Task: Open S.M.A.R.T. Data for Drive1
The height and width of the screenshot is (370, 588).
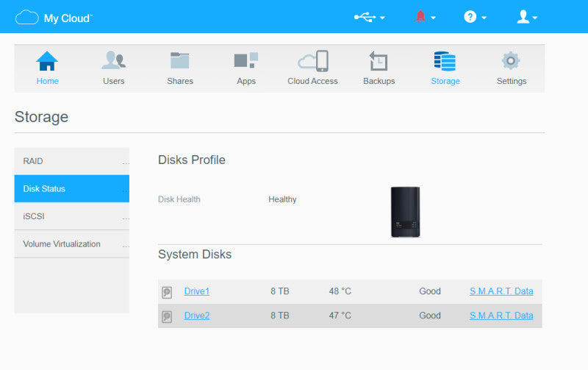Action: (x=501, y=291)
